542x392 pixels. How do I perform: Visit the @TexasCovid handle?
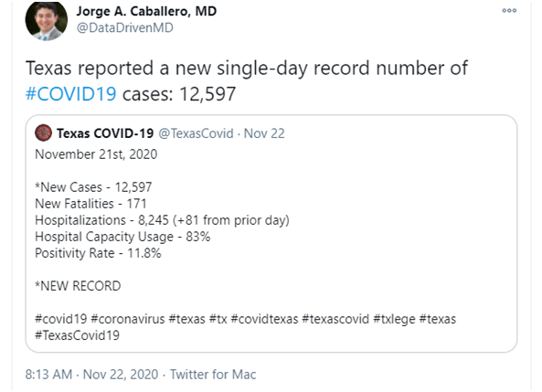196,133
